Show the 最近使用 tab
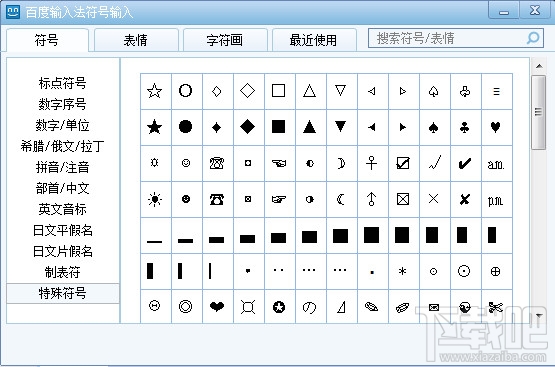Screen dimensions: 555x367 tap(314, 40)
